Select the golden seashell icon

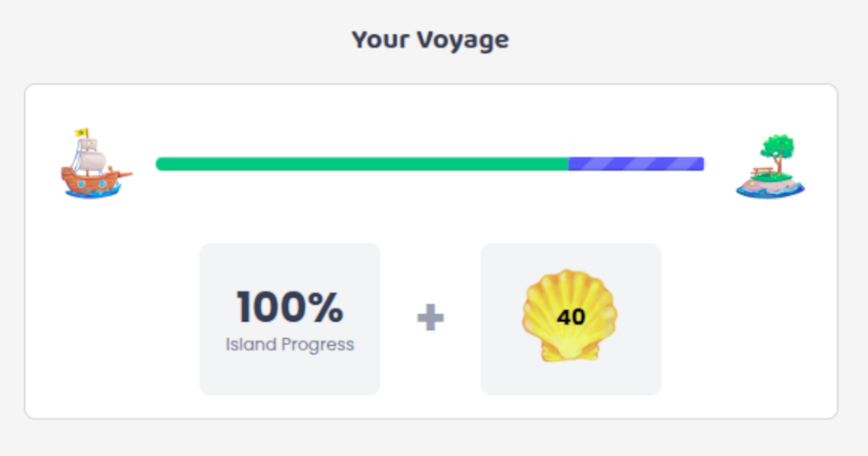click(x=569, y=316)
